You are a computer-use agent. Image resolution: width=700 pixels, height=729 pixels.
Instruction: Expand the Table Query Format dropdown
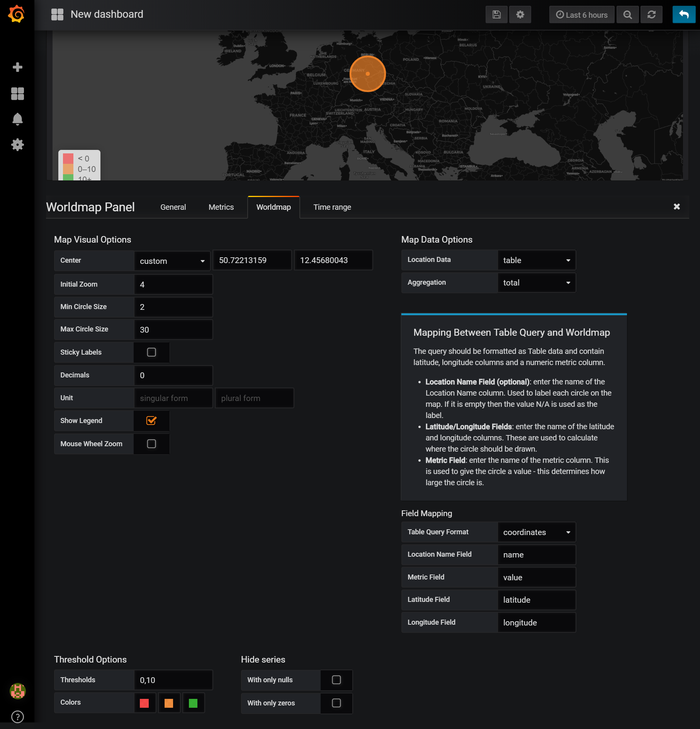[537, 532]
